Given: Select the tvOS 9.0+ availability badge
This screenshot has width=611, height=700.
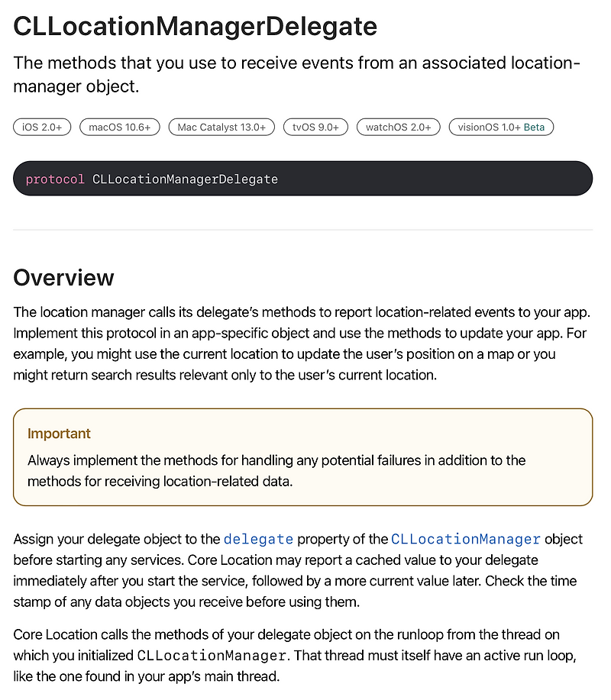Looking at the screenshot, I should [x=315, y=127].
